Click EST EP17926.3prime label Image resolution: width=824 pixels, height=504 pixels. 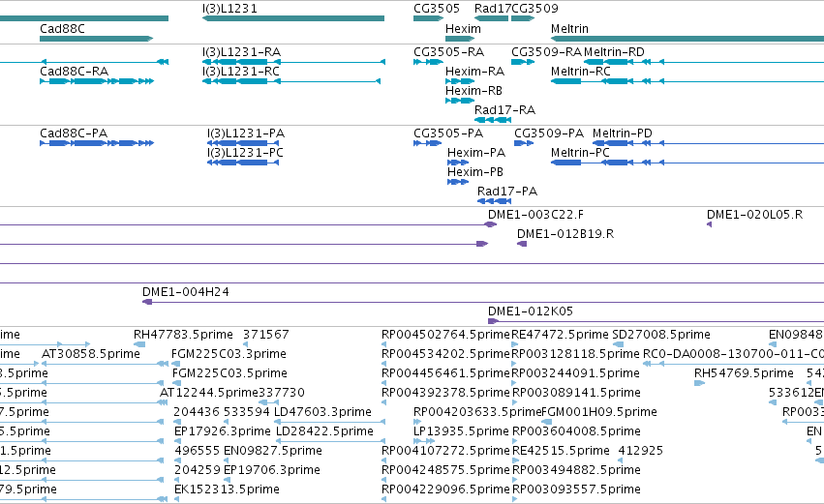(x=223, y=432)
